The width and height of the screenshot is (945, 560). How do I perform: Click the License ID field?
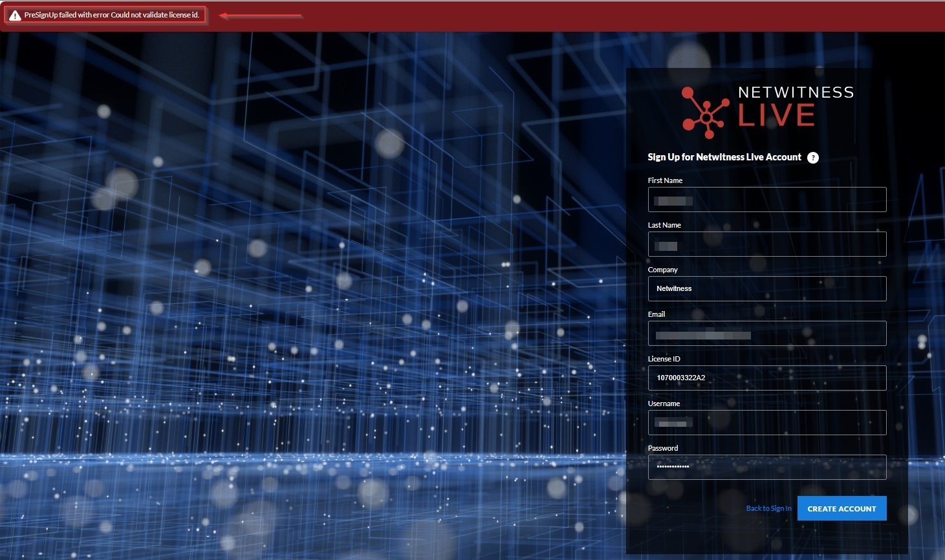tap(766, 378)
